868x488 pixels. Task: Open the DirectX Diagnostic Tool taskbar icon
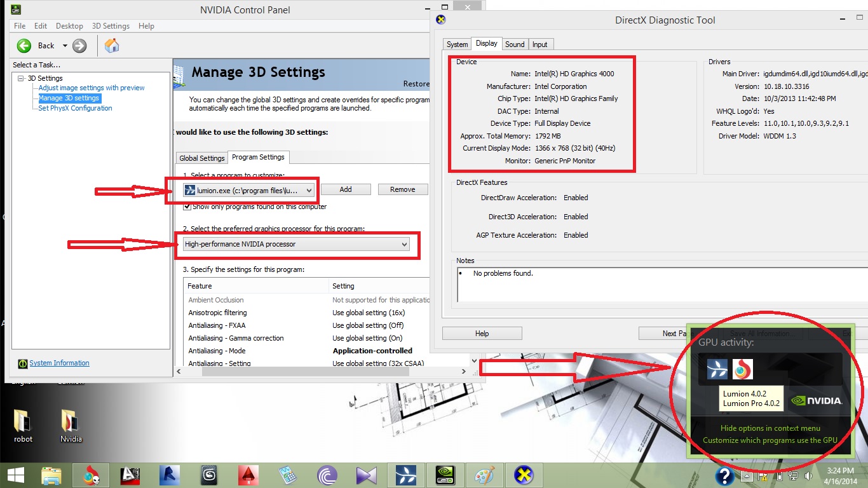coord(523,475)
